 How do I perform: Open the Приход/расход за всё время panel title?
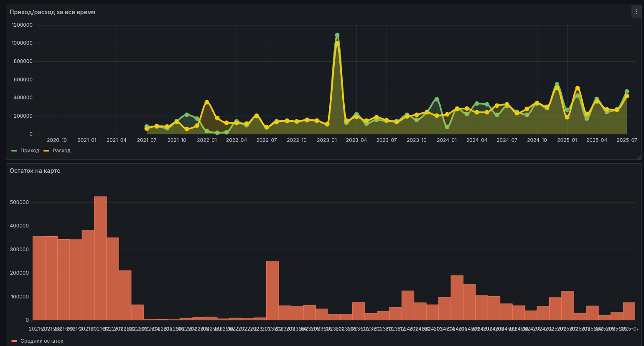pyautogui.click(x=52, y=12)
